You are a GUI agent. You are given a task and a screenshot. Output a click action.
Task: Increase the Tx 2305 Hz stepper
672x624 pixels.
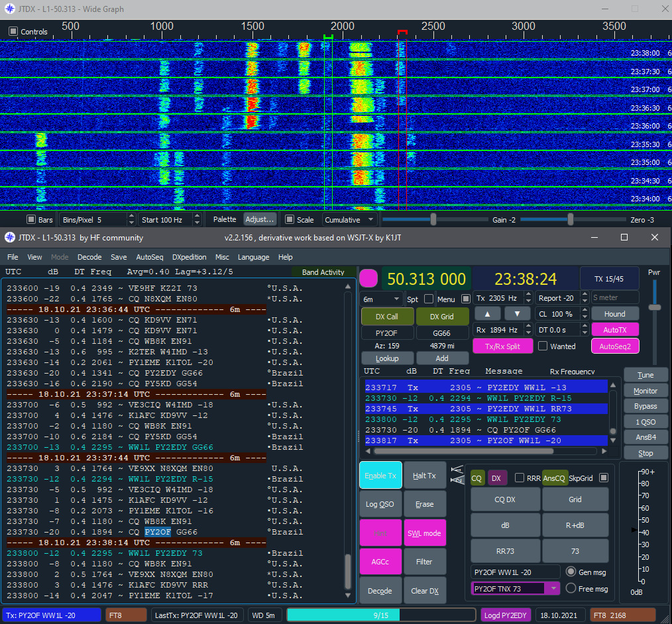(x=528, y=295)
